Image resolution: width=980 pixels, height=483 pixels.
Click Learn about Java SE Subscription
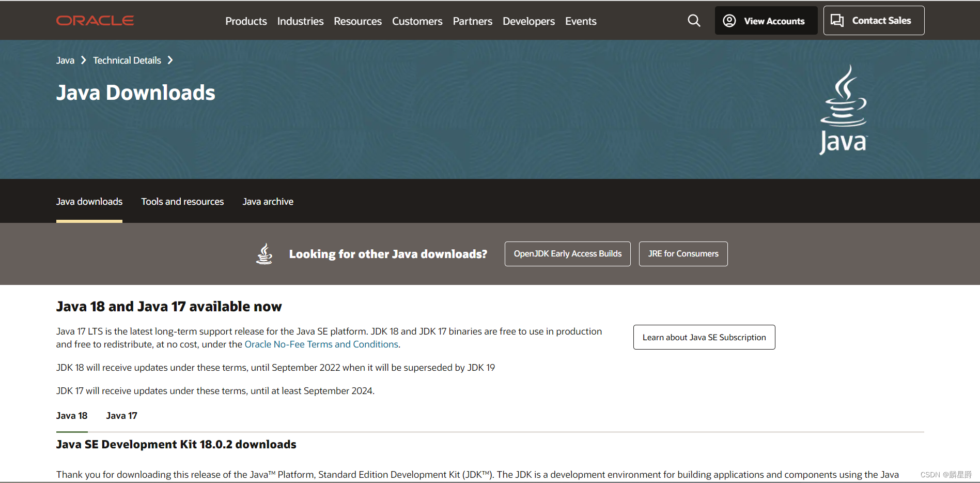pyautogui.click(x=704, y=337)
